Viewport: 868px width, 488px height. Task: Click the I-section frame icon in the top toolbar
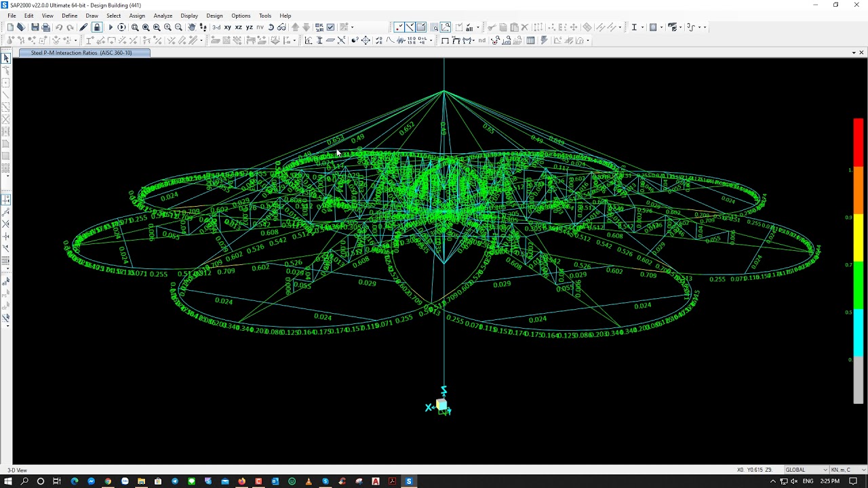coord(634,27)
